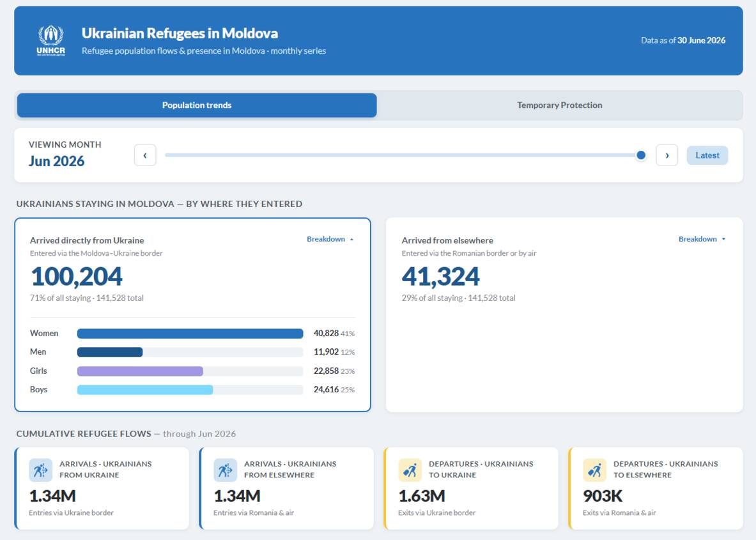Click the Departures to Elsewhere luggage icon
Image resolution: width=756 pixels, height=540 pixels.
point(594,470)
